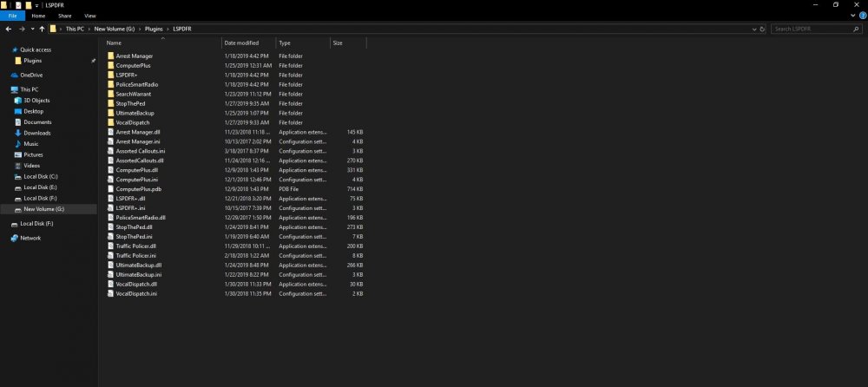The height and width of the screenshot is (387, 868).
Task: Select the ComputerPlus.pdb file icon
Action: [111, 189]
